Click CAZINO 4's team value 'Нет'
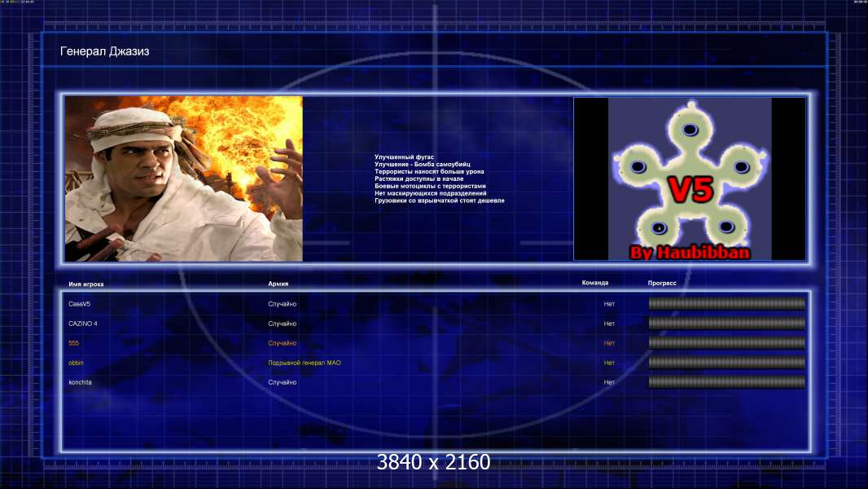The image size is (868, 489). click(609, 324)
